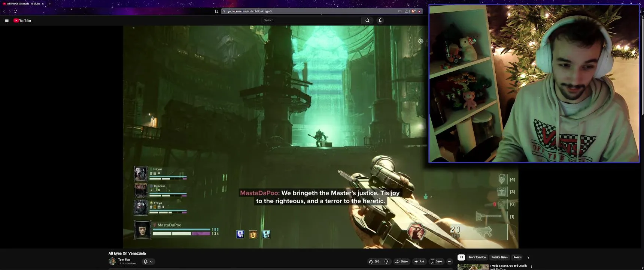Open more actions three-dot menu
The image size is (644, 270).
pyautogui.click(x=450, y=261)
